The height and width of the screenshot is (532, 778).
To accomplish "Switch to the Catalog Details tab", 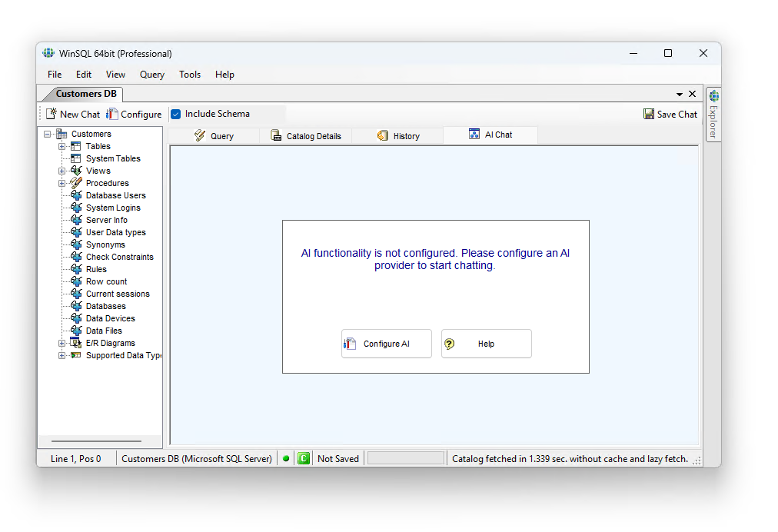I will pos(306,136).
